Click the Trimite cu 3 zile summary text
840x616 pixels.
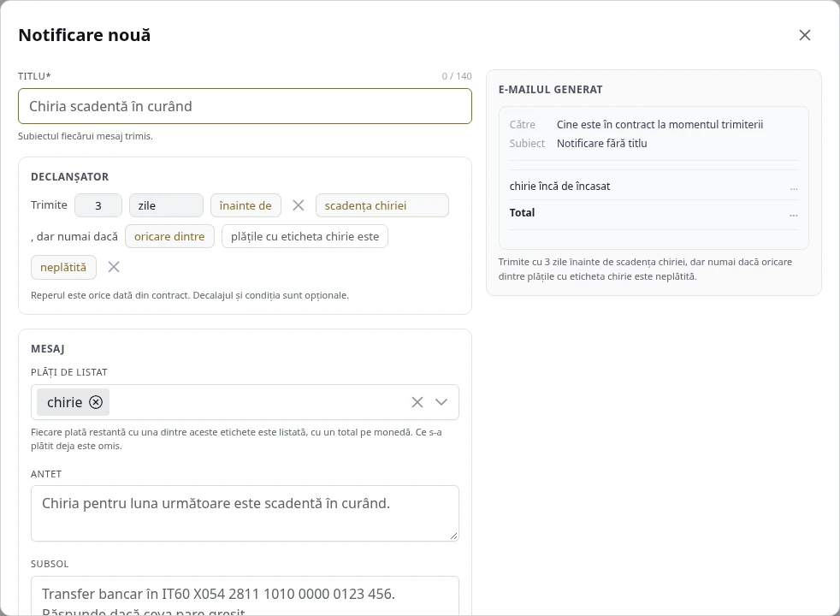click(x=646, y=269)
